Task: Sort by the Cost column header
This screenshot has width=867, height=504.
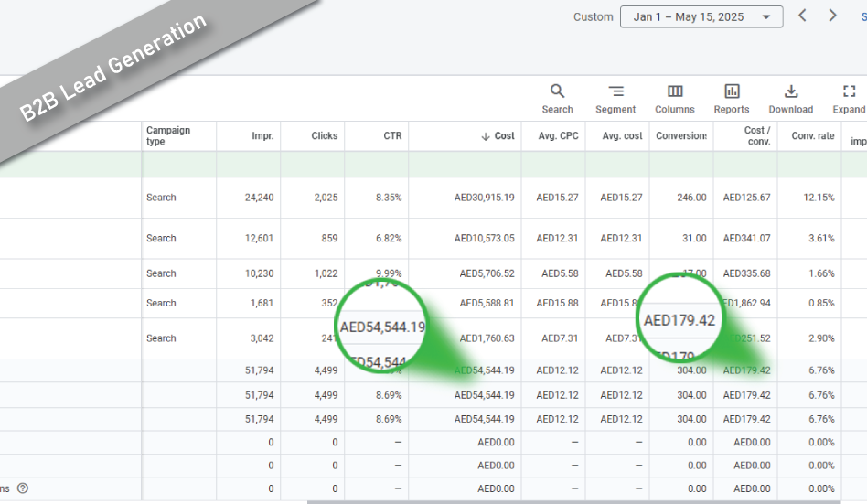Action: 498,136
